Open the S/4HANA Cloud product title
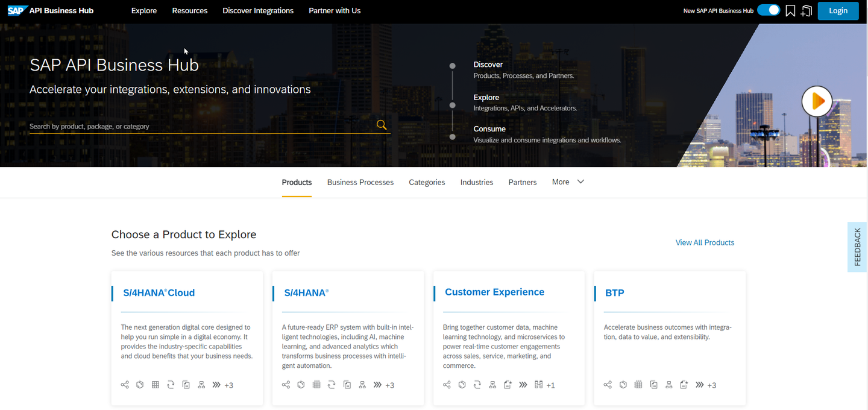Screen dimensions: 868x410 (159, 293)
